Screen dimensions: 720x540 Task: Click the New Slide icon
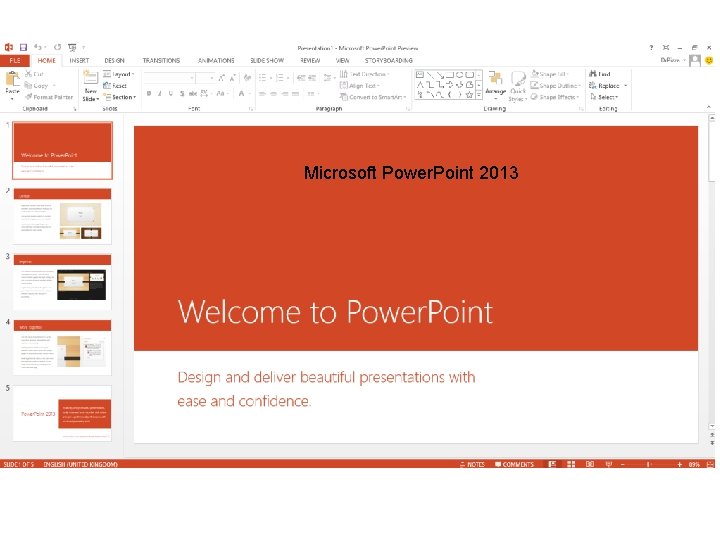(x=90, y=77)
